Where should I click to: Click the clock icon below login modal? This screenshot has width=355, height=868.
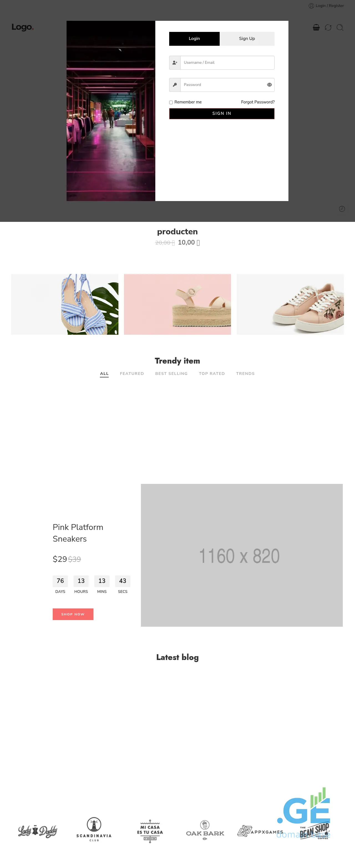(341, 209)
